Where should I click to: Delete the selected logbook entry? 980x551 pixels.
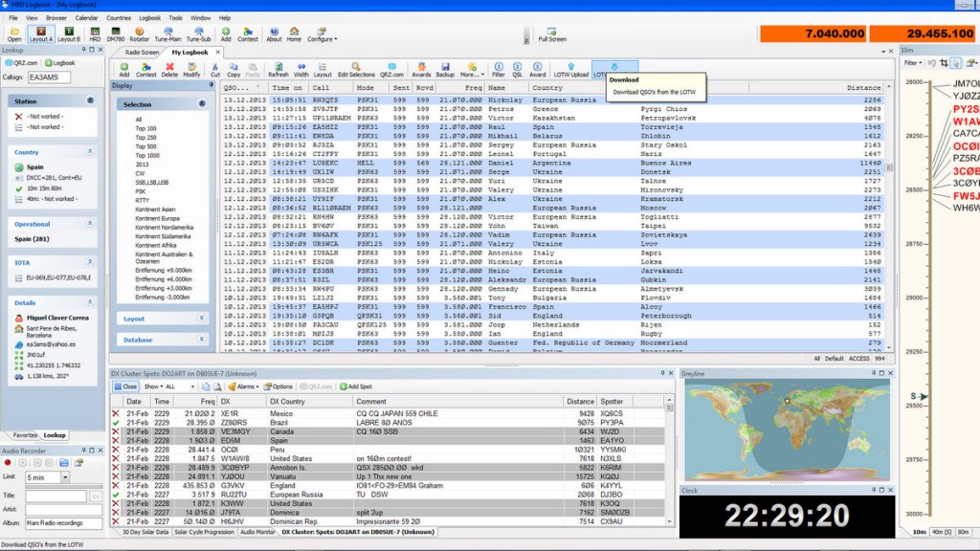(x=169, y=69)
